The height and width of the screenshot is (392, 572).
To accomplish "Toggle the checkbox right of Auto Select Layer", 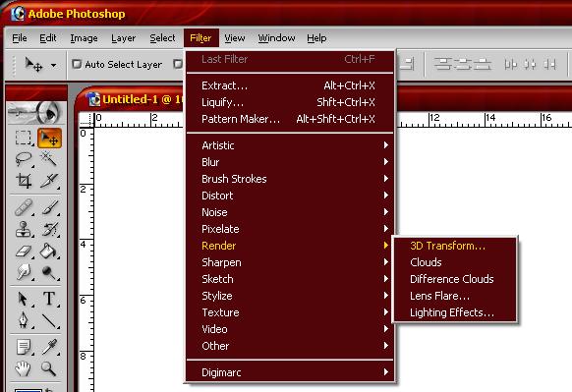I will point(178,64).
